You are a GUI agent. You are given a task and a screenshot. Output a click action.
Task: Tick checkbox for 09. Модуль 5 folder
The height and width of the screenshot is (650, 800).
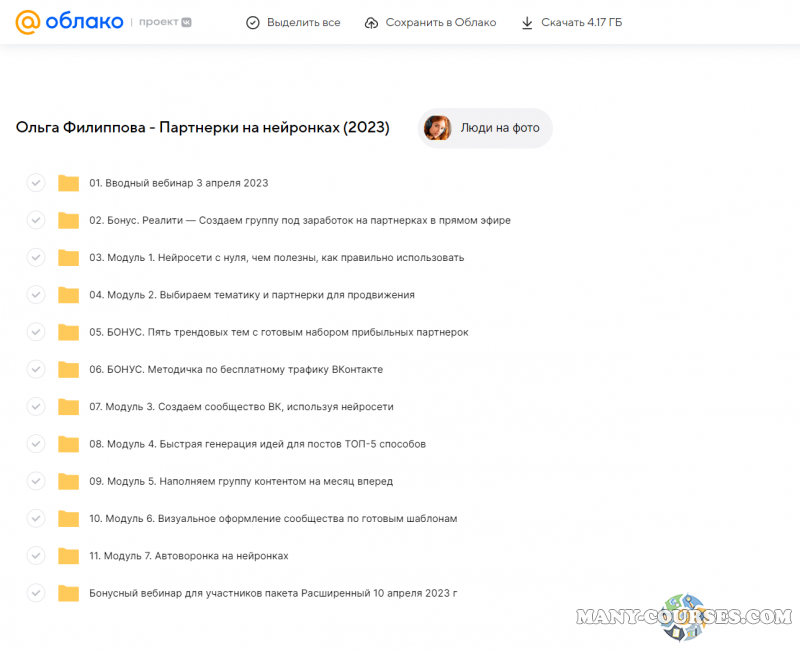(36, 481)
